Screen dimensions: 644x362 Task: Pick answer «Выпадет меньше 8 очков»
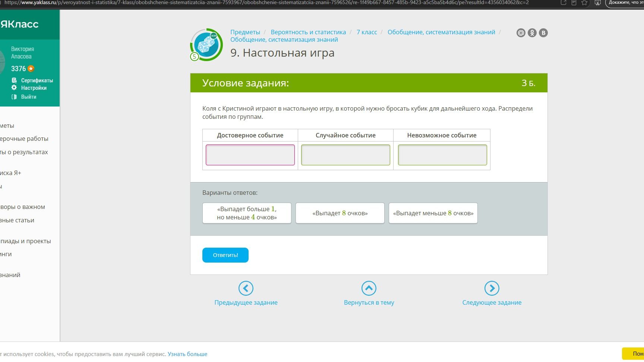pyautogui.click(x=433, y=213)
